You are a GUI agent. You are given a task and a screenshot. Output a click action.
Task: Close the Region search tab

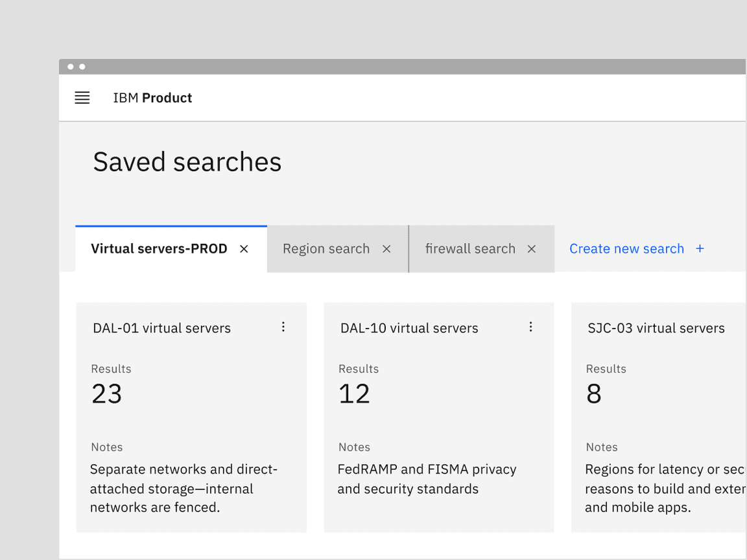pos(386,249)
